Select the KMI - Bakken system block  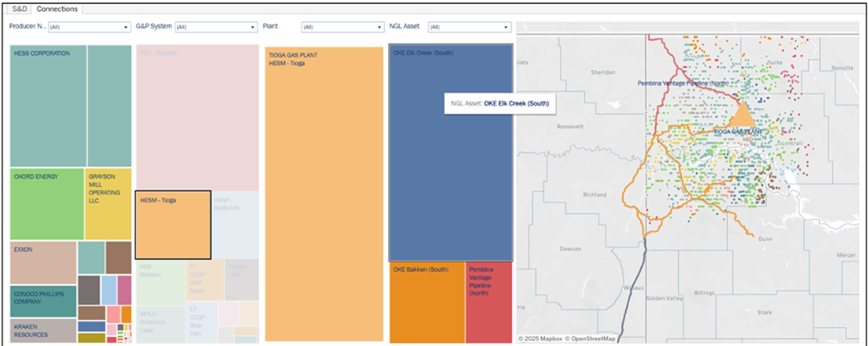[161, 281]
